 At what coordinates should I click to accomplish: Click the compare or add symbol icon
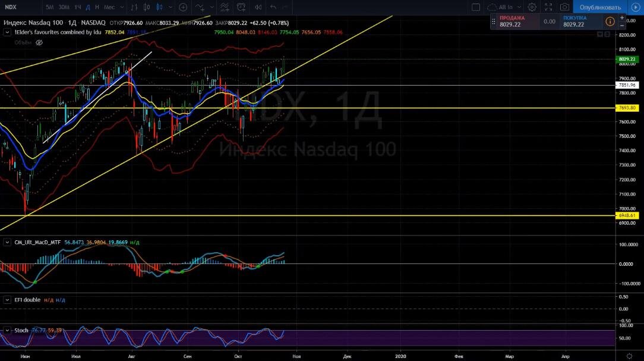click(183, 7)
